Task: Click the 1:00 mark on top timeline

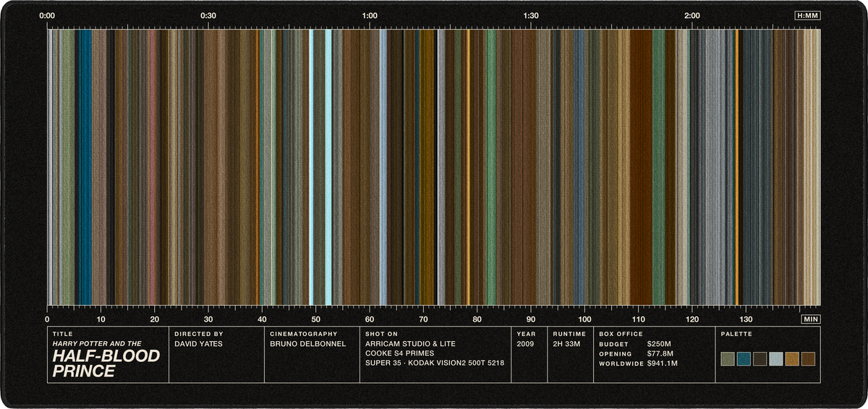Action: pos(370,15)
